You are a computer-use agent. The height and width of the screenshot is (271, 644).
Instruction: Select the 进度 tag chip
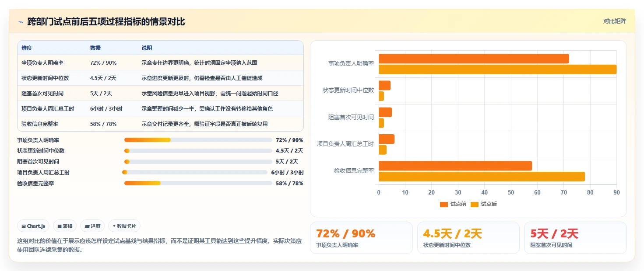tap(92, 226)
